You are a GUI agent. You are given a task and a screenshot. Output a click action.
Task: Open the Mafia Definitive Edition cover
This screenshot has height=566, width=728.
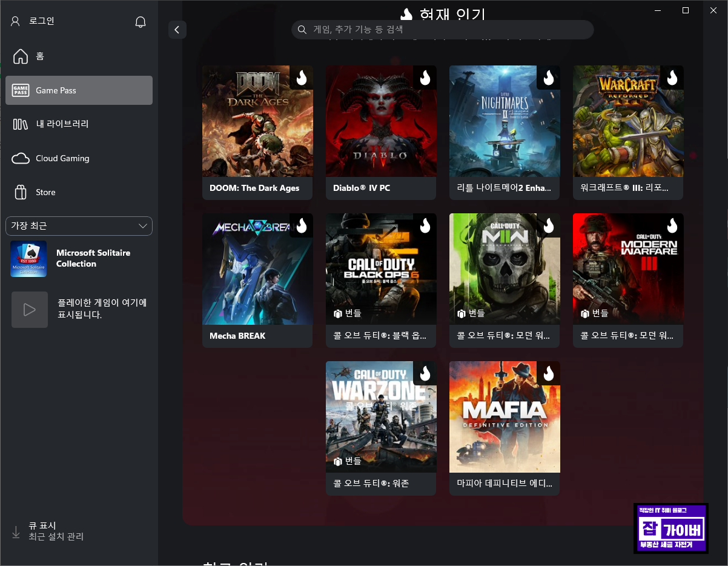[x=505, y=417]
